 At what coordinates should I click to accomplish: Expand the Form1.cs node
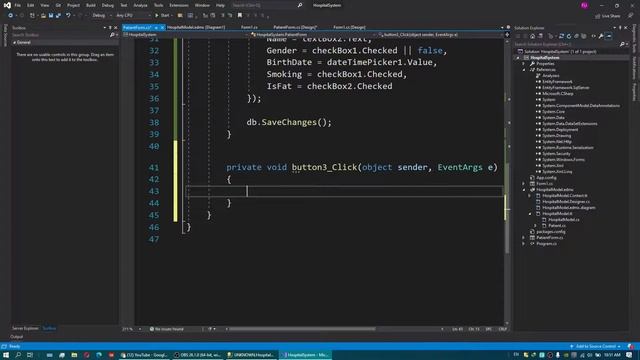pyautogui.click(x=524, y=184)
